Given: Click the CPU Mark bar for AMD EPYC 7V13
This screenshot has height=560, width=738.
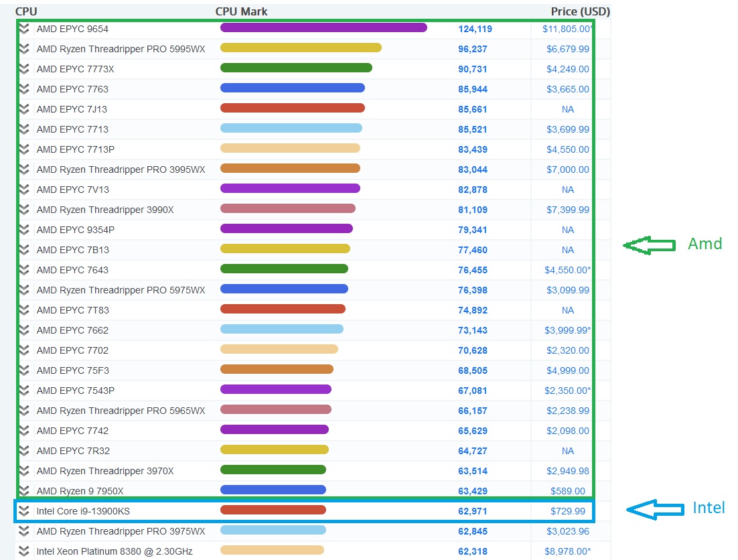Looking at the screenshot, I should click(291, 189).
